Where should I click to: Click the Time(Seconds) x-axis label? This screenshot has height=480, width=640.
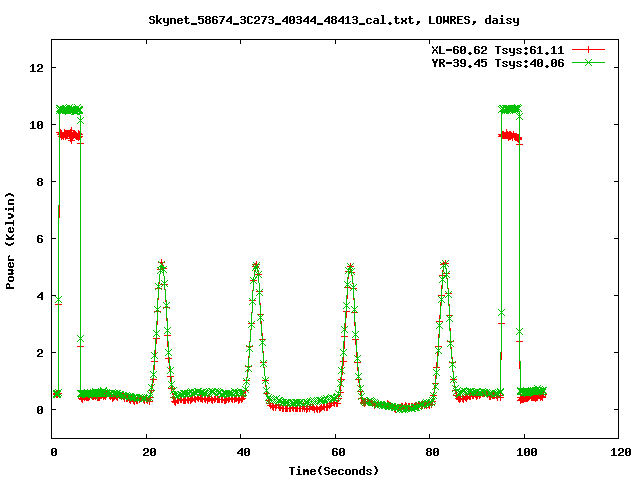pyautogui.click(x=334, y=471)
